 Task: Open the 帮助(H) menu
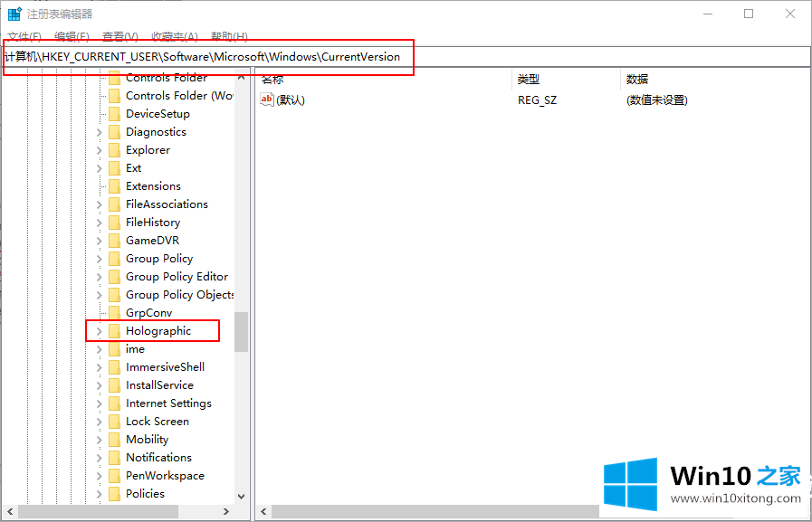[229, 37]
